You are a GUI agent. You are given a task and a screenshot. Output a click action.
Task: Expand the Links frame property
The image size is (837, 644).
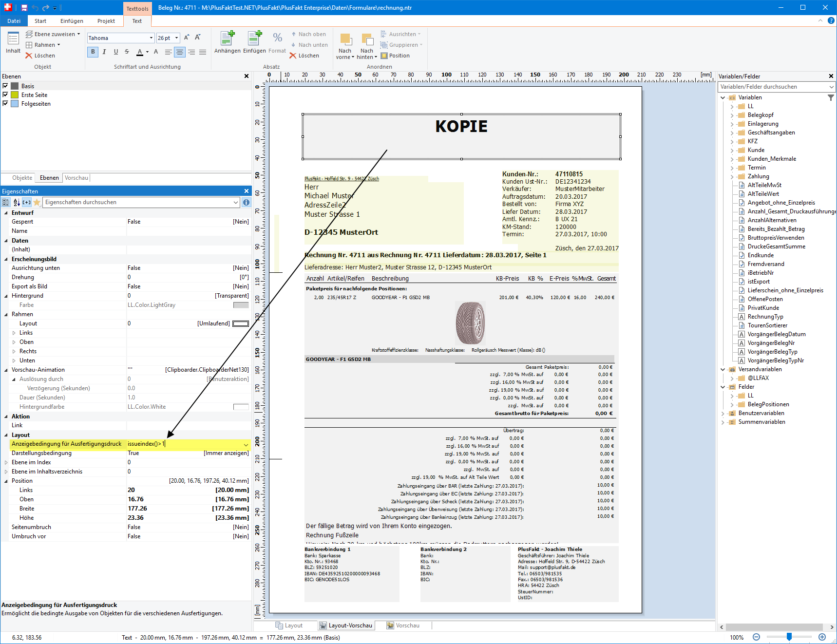(14, 333)
